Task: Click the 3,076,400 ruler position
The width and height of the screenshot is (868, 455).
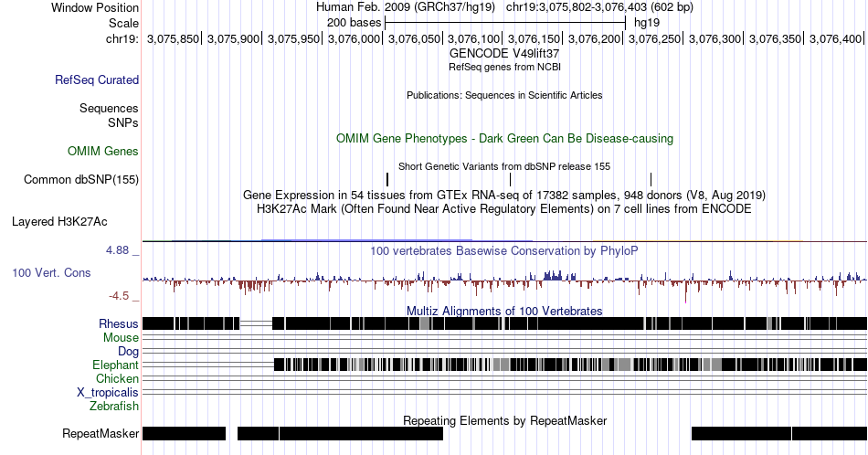Action: tap(836, 38)
